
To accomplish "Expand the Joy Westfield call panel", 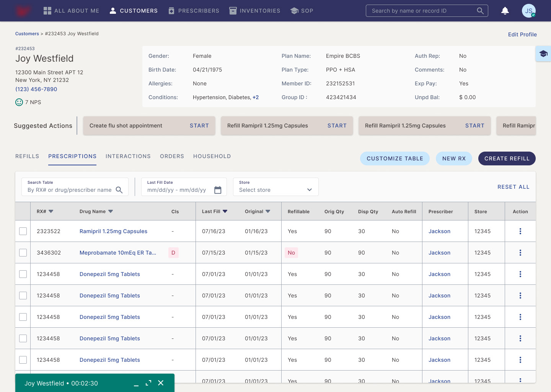I will click(x=148, y=383).
